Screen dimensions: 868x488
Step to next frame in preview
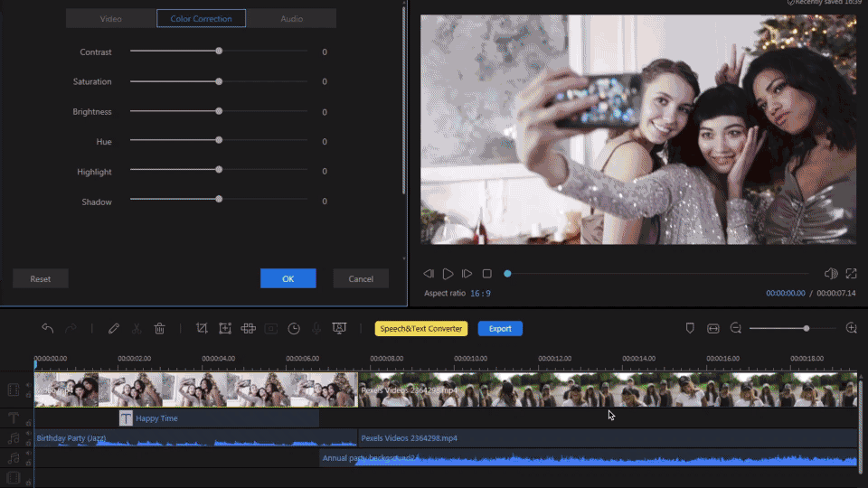coord(467,273)
